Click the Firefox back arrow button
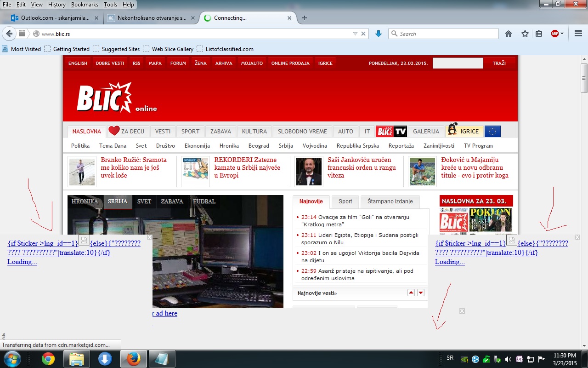This screenshot has height=368, width=588. pyautogui.click(x=9, y=34)
